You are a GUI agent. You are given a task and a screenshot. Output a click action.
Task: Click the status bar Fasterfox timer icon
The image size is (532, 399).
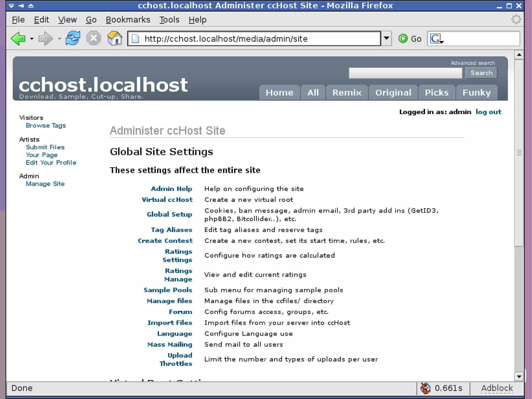click(x=425, y=388)
